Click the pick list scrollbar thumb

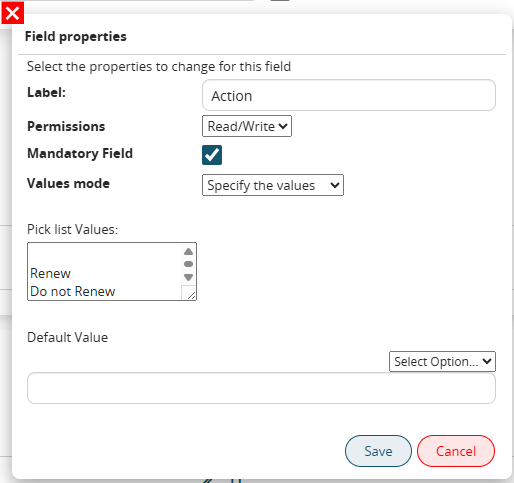(188, 264)
